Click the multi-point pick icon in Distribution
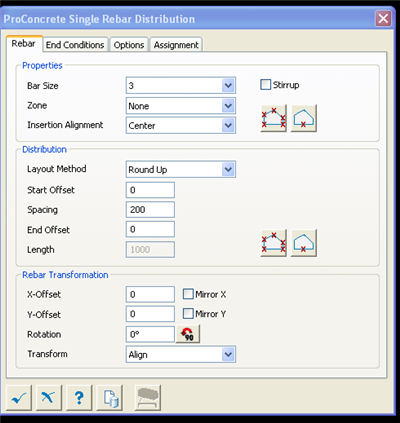The width and height of the screenshot is (400, 423). 274,243
